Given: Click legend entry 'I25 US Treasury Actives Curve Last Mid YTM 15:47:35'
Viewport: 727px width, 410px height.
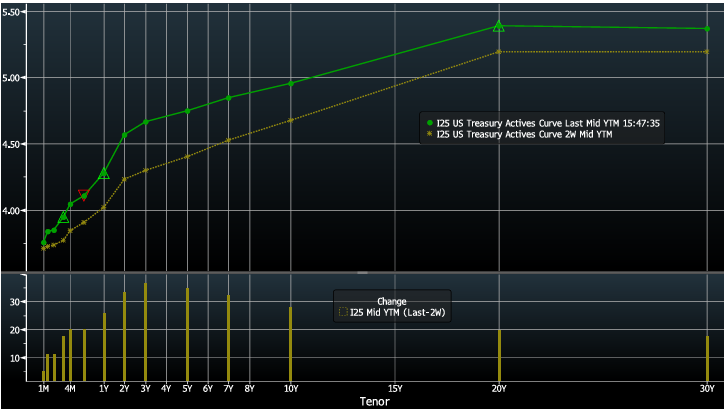Looking at the screenshot, I should click(548, 123).
